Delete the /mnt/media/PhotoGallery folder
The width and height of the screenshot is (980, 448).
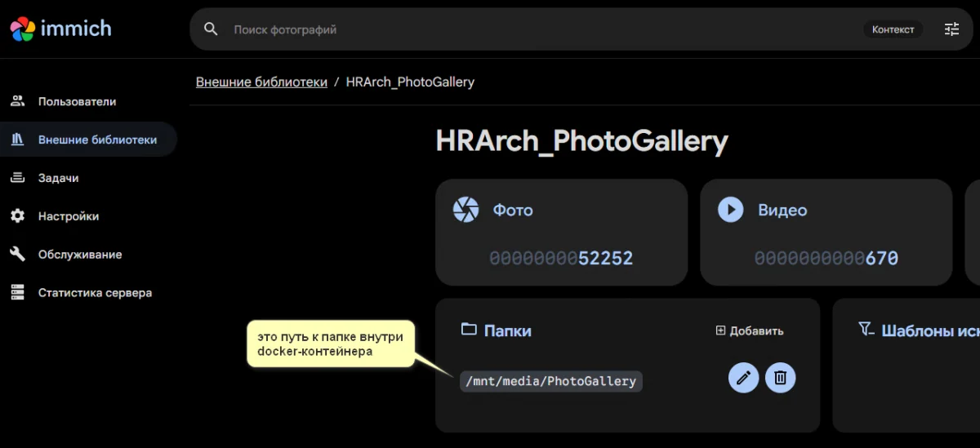(780, 378)
